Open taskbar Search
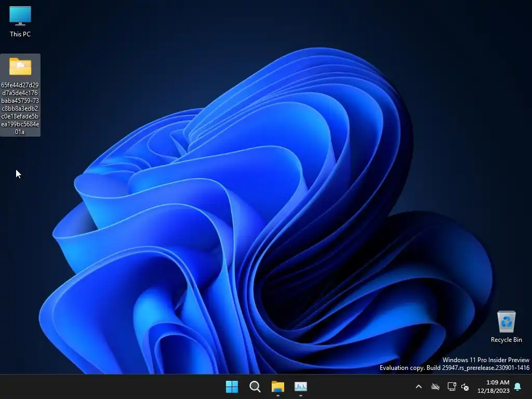This screenshot has height=399, width=532. pos(255,387)
